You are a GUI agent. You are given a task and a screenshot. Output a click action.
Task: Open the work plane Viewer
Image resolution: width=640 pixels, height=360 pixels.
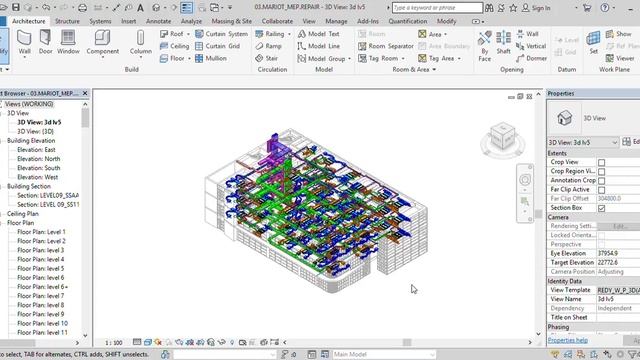(620, 58)
